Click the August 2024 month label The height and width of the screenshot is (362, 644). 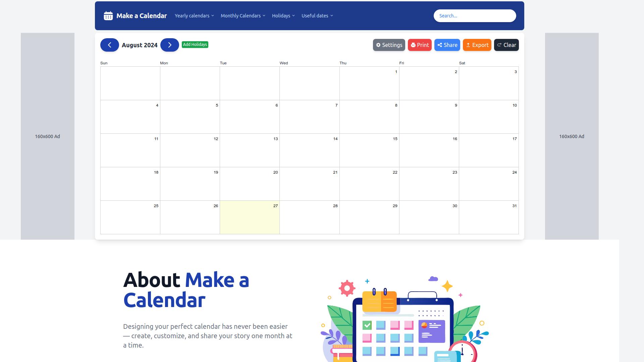click(x=139, y=45)
